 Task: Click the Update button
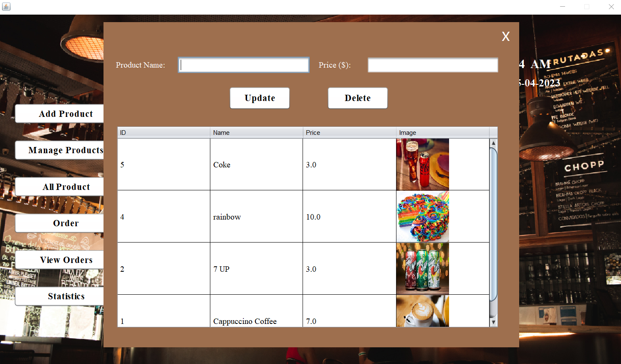pyautogui.click(x=260, y=98)
